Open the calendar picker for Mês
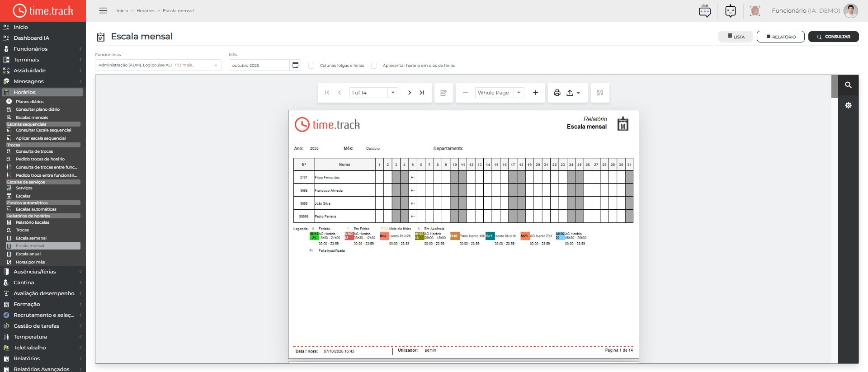This screenshot has height=372, width=868. pyautogui.click(x=295, y=65)
